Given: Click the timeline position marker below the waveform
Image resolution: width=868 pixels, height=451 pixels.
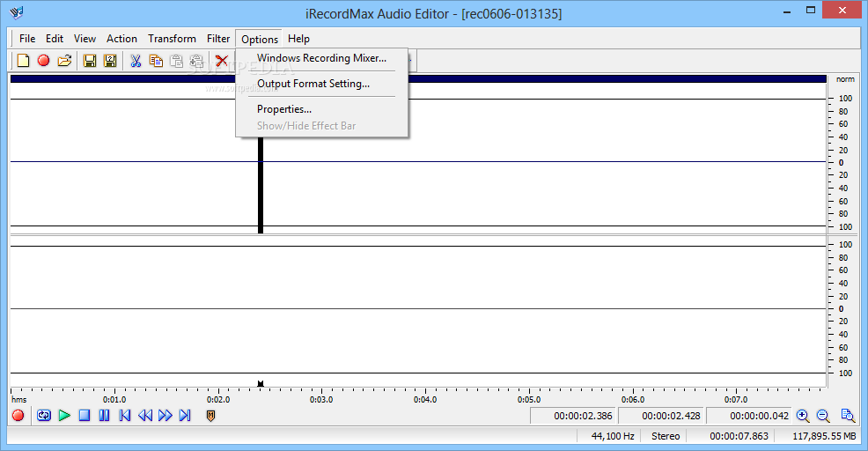Looking at the screenshot, I should 261,383.
